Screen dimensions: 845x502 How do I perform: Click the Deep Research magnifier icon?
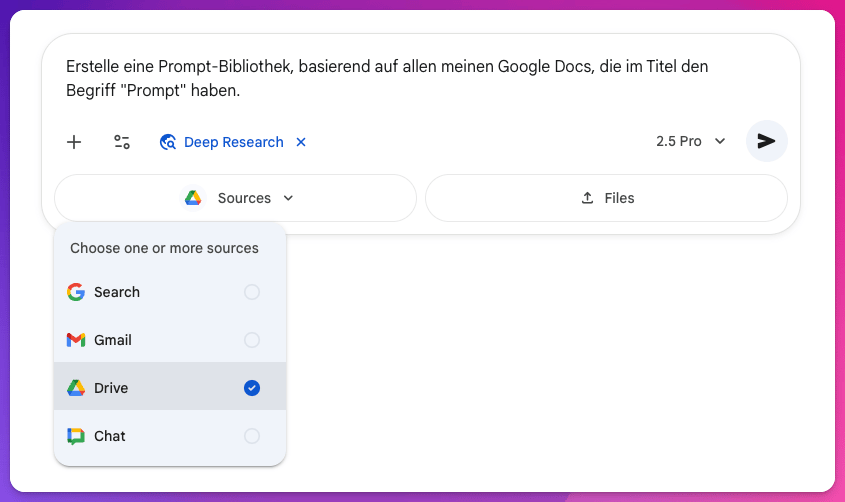(168, 142)
